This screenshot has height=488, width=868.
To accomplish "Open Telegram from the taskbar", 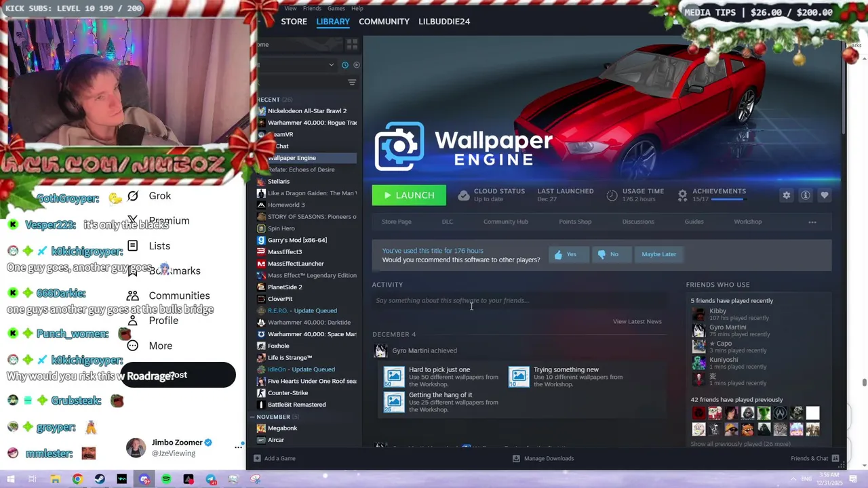I will tap(211, 479).
